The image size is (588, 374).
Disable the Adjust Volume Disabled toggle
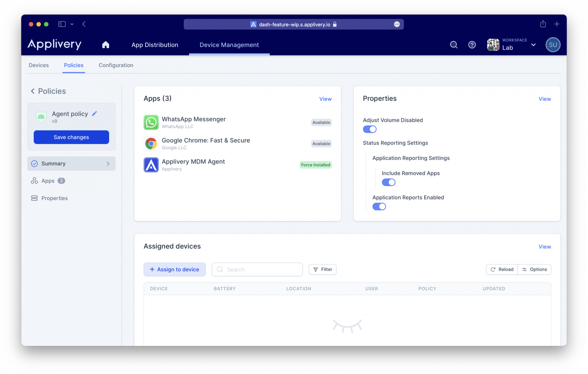(369, 129)
